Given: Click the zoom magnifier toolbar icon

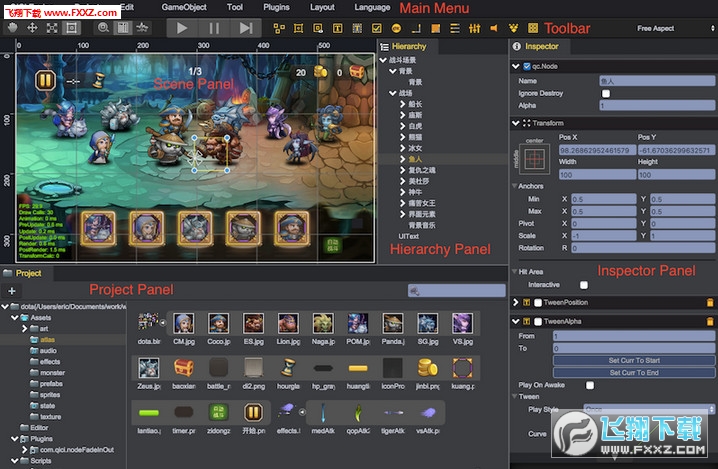Looking at the screenshot, I should 103,28.
